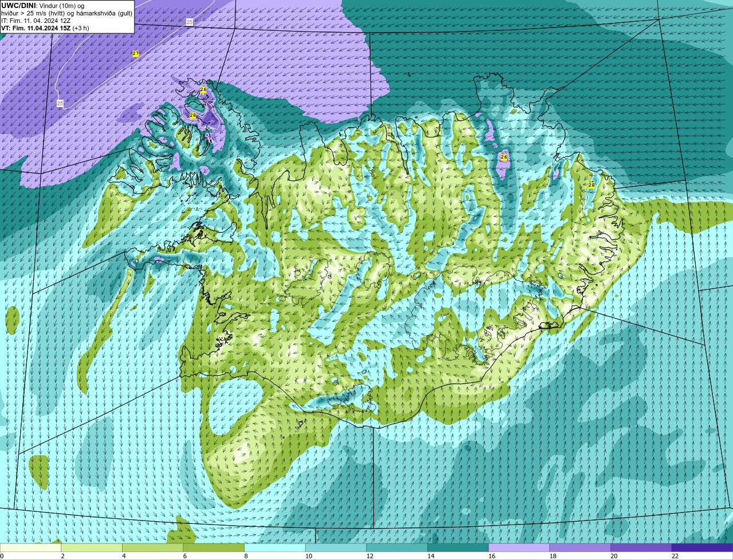This screenshot has height=560, width=733.
Task: Click the legend scale number "20"
Action: pos(614,556)
